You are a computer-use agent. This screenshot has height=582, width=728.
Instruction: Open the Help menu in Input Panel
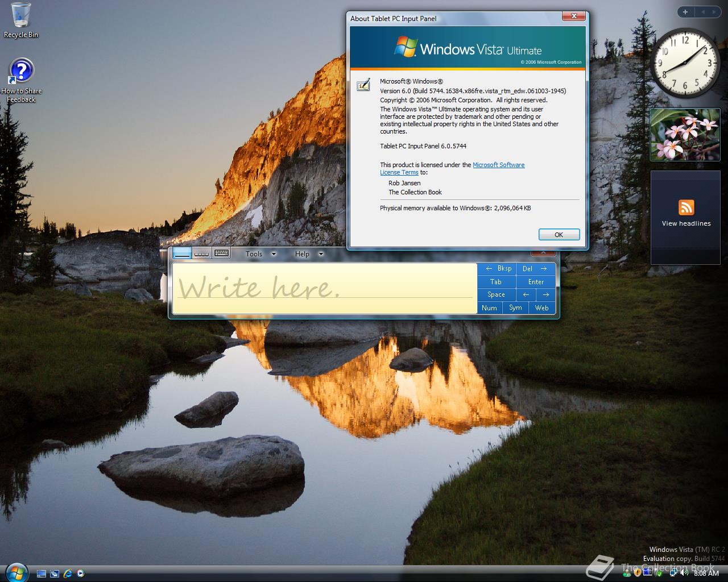point(302,254)
